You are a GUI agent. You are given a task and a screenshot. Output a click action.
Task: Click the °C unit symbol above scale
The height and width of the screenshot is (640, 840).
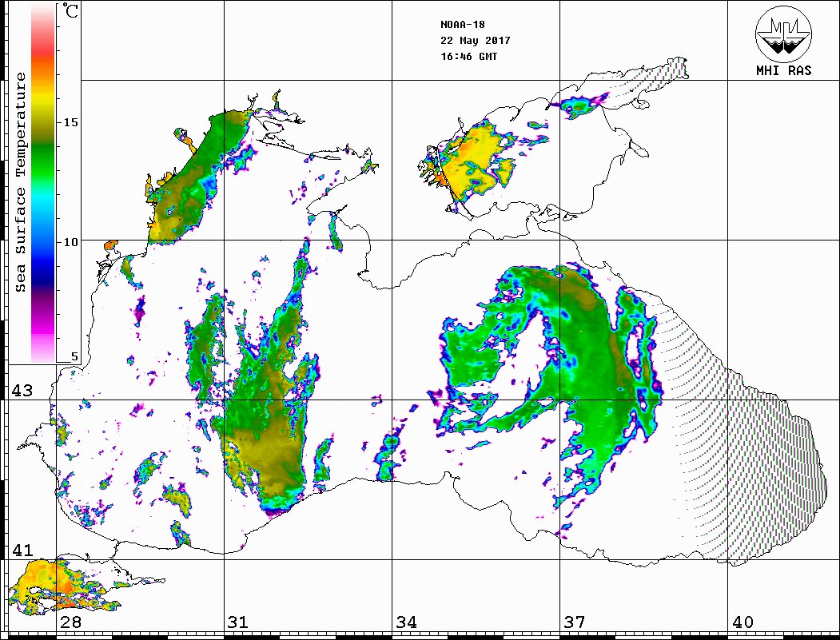[71, 12]
